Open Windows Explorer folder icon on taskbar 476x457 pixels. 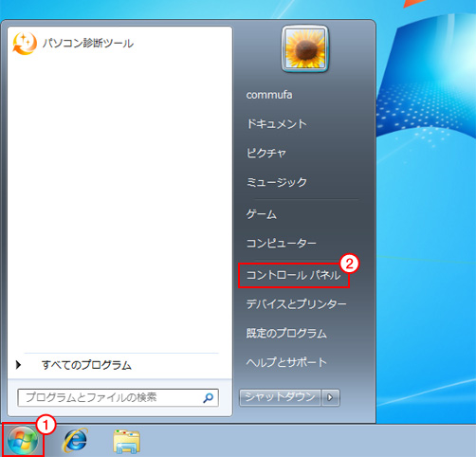click(126, 441)
